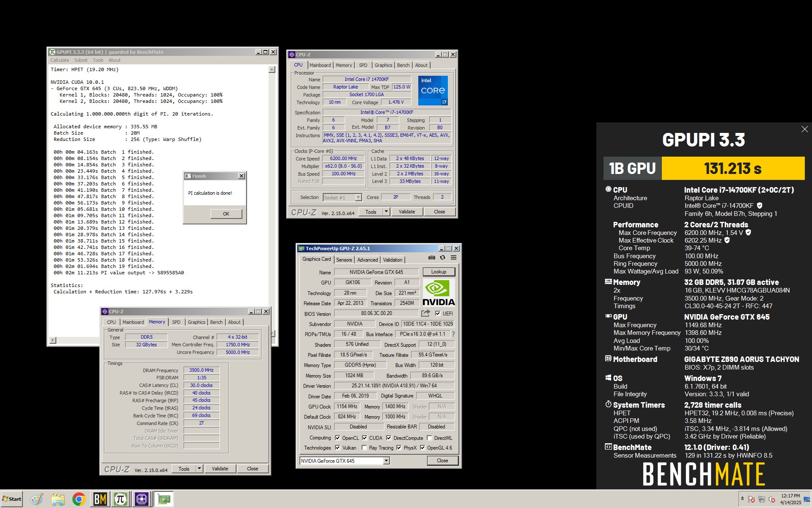Click the 131.213 s result score

(733, 168)
